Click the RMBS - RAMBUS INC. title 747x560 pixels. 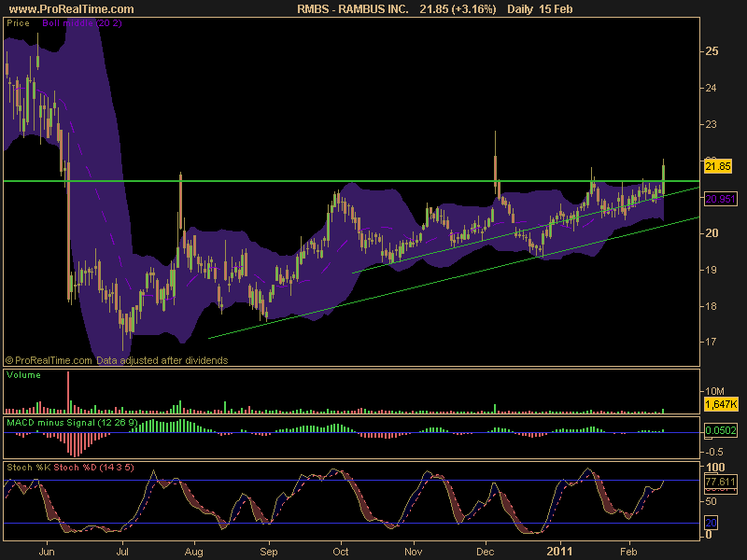point(353,9)
